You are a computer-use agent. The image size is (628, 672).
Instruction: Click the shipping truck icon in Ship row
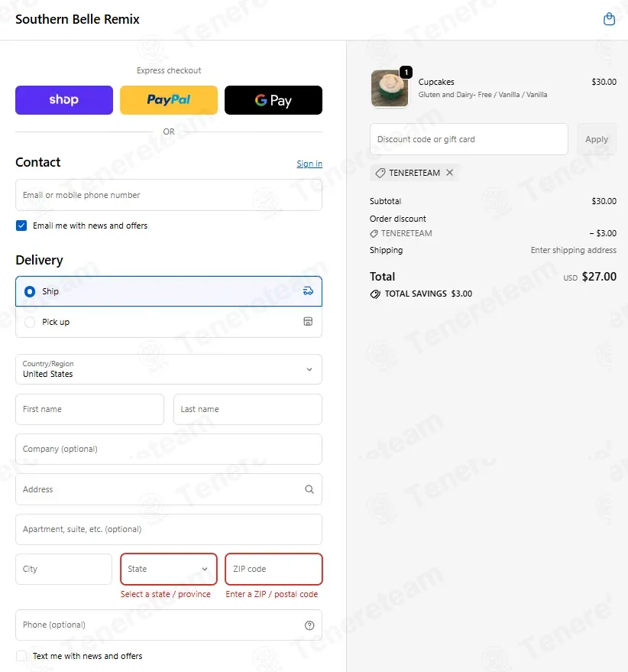tap(308, 291)
